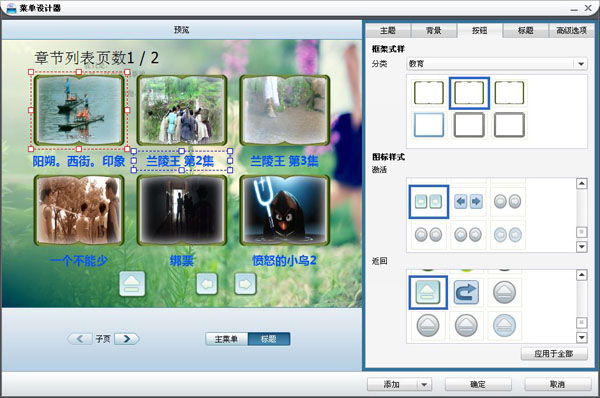The height and width of the screenshot is (398, 600).
Task: Go to next subpage arrow
Action: pos(127,339)
